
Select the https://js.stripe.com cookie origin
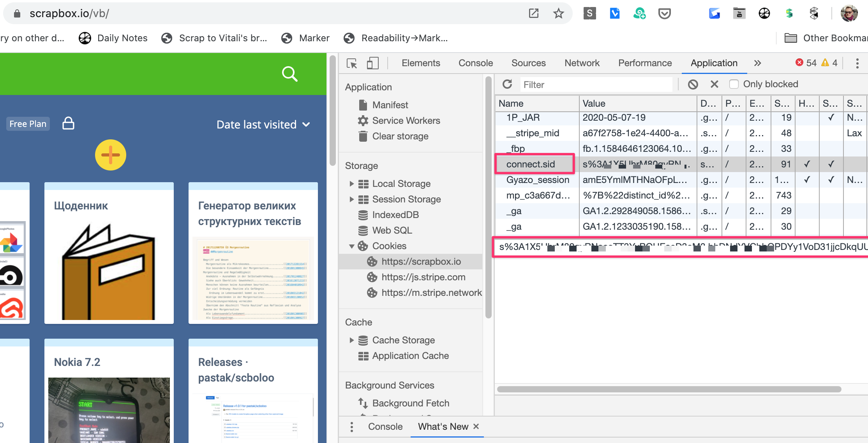pyautogui.click(x=423, y=277)
